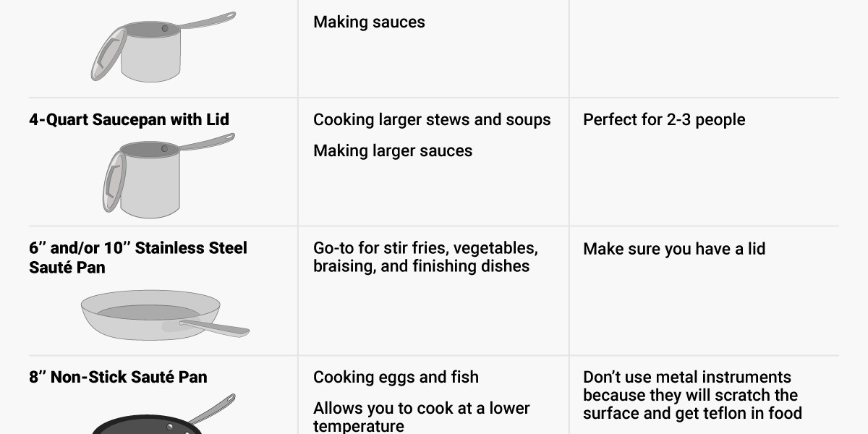Click the 'Making sauces' text
868x434 pixels.
369,22
